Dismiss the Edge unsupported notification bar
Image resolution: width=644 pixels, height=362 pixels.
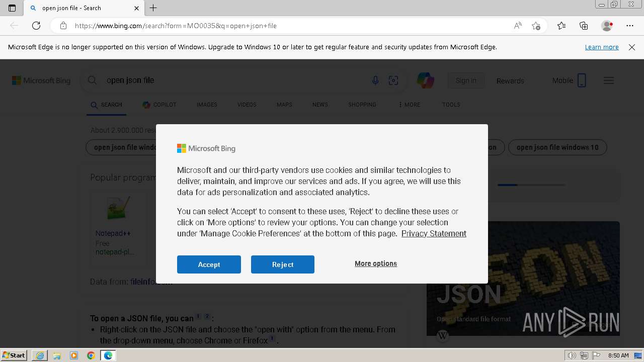pyautogui.click(x=632, y=47)
